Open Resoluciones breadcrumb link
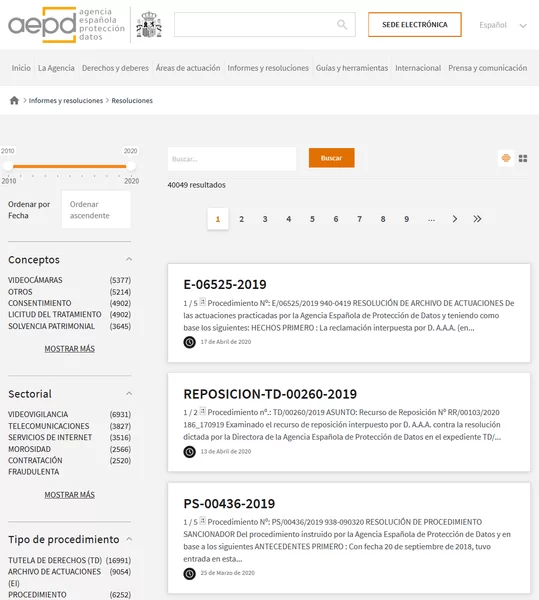539x600 pixels. click(x=132, y=101)
